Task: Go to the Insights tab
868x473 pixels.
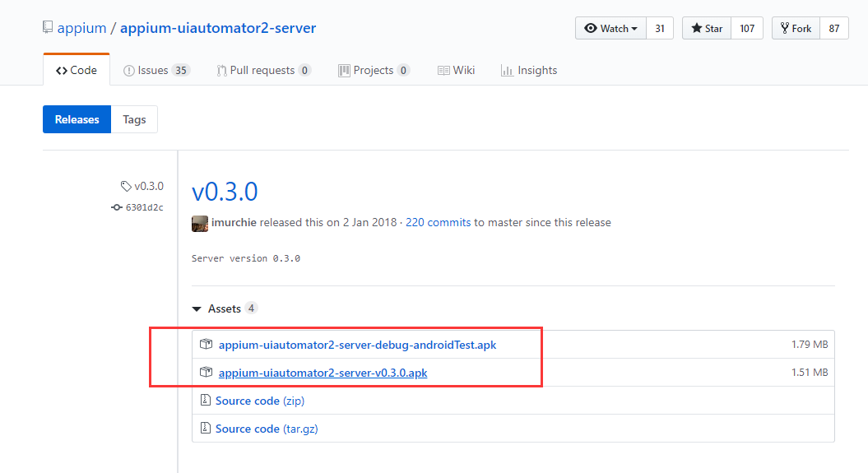Action: click(x=529, y=71)
